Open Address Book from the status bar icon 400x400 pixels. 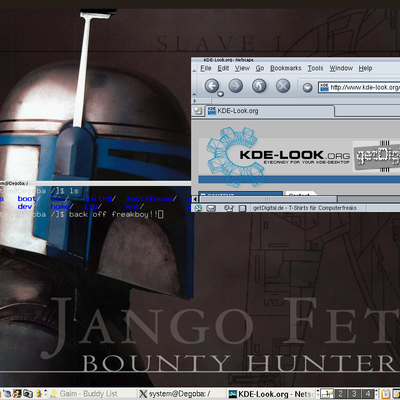point(243,209)
